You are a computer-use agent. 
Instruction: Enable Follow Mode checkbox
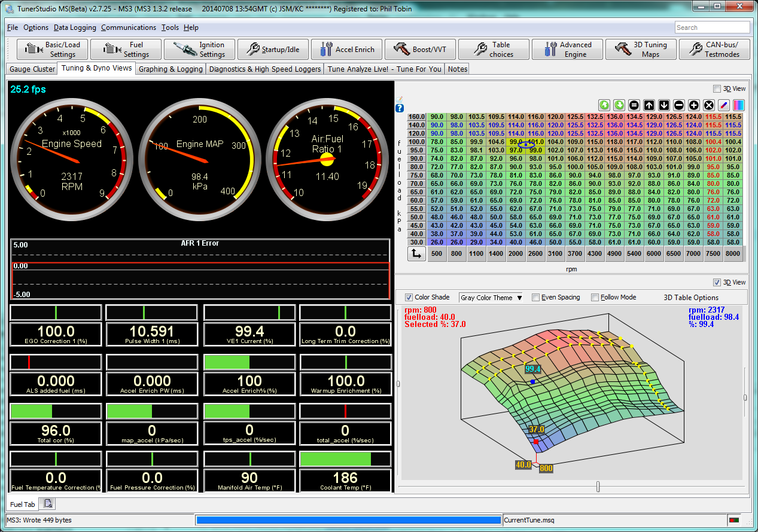[595, 297]
